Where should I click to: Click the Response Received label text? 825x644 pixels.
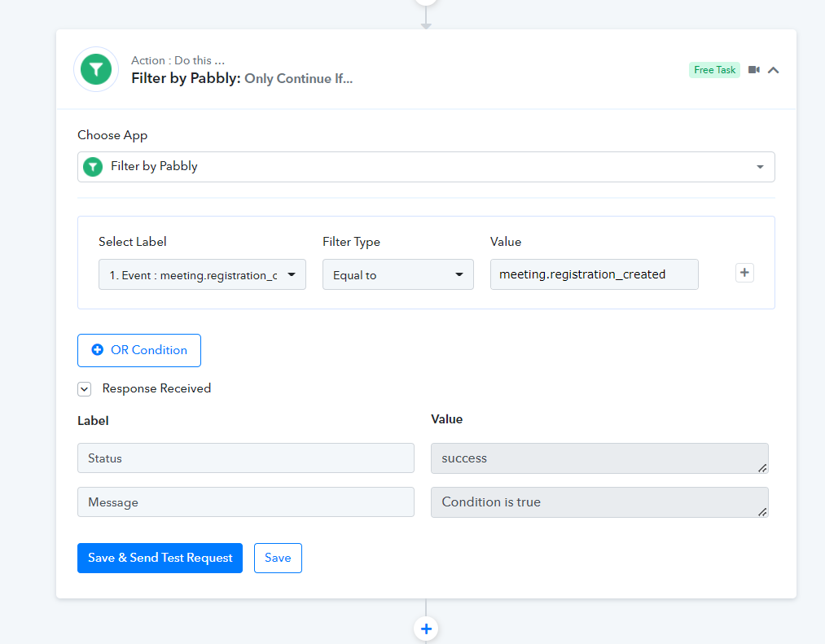point(157,388)
